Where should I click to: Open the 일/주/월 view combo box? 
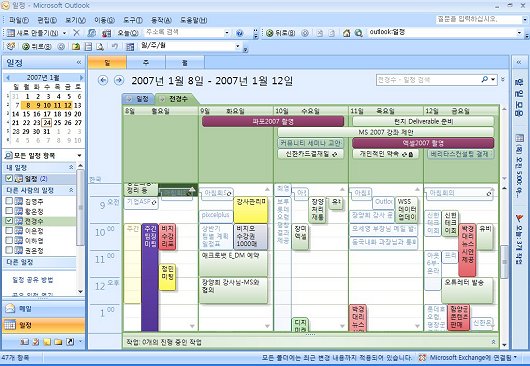coord(190,46)
